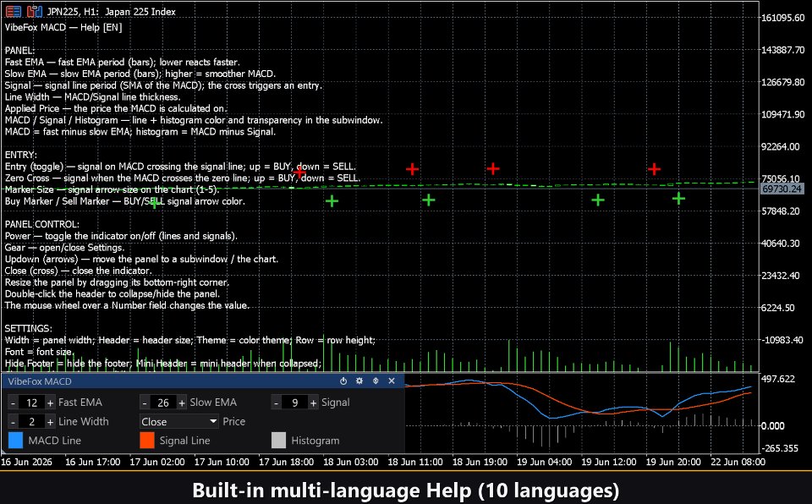Increase Signal period with plus button
The image size is (812, 504).
tap(313, 403)
